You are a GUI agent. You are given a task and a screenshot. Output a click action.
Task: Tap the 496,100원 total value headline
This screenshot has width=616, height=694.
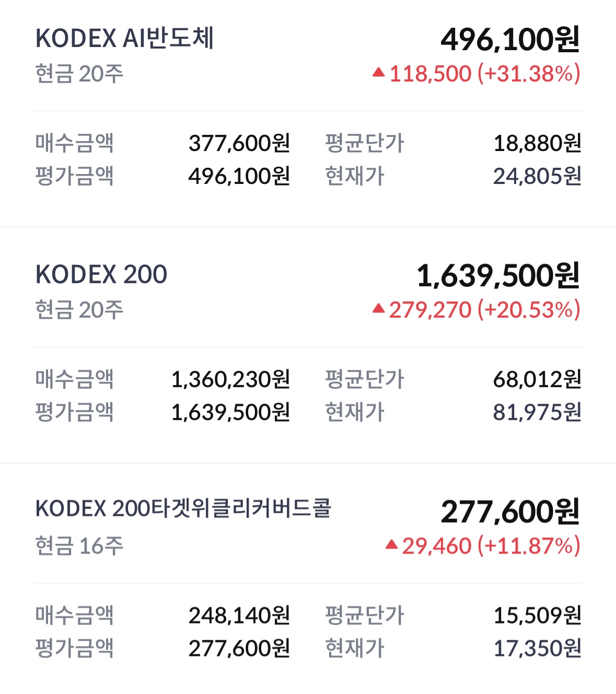coord(510,40)
